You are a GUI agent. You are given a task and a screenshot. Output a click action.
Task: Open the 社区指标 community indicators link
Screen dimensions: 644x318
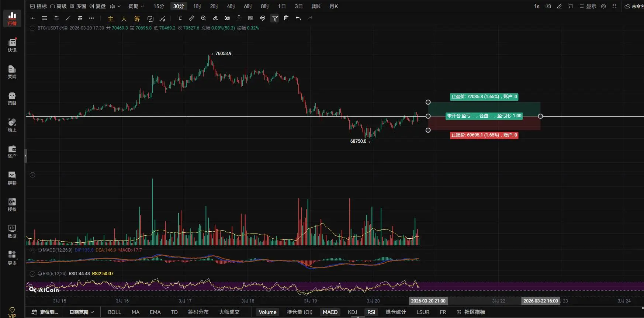pos(471,312)
